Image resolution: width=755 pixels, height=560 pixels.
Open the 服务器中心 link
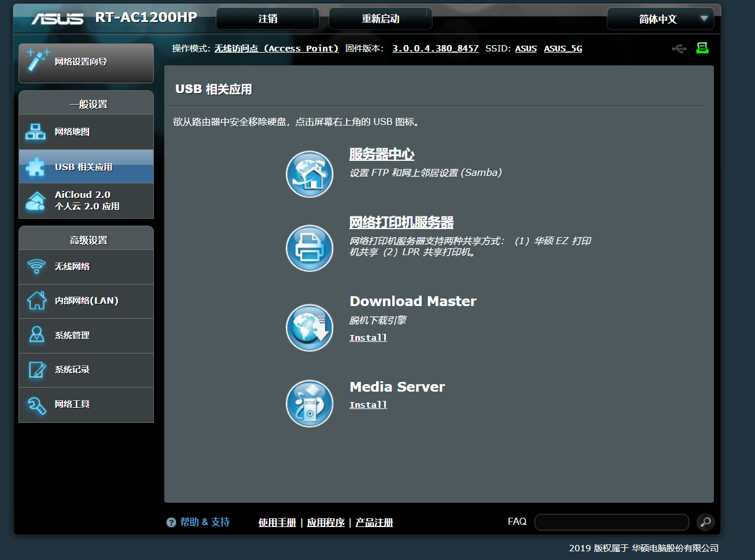[x=382, y=154]
